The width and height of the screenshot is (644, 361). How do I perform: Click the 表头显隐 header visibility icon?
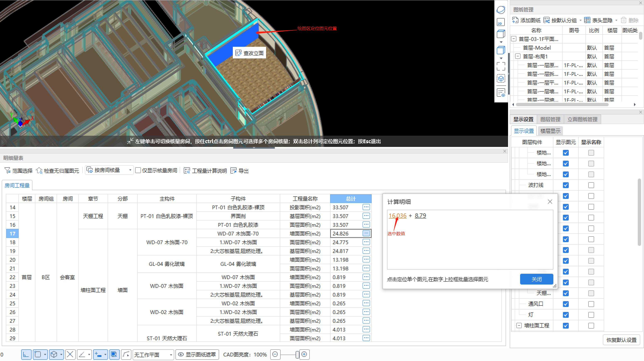click(x=587, y=20)
